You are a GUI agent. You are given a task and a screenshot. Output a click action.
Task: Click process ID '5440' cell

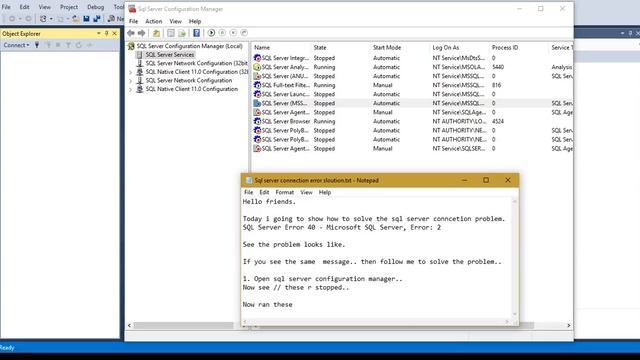pos(498,67)
